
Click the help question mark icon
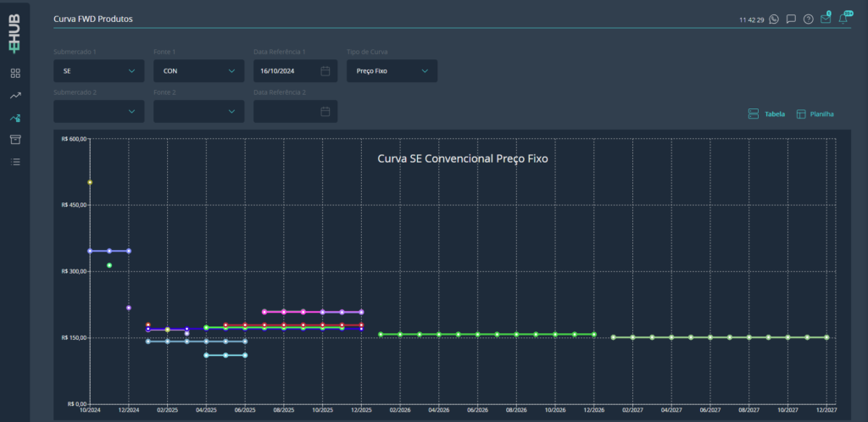click(x=809, y=19)
